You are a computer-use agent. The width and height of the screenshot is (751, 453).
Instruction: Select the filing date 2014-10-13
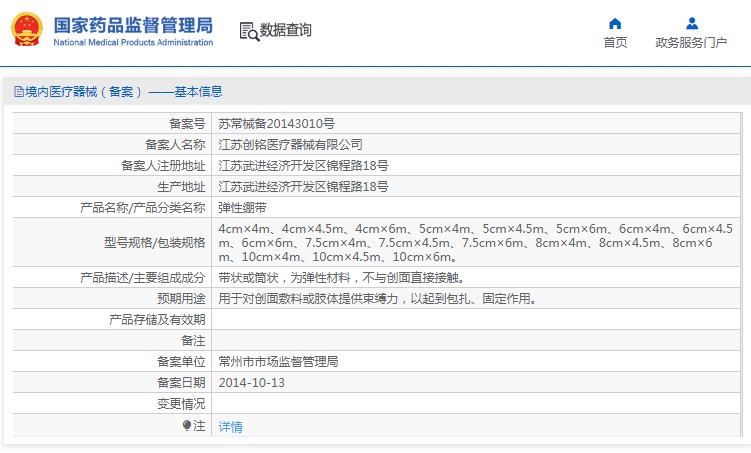pyautogui.click(x=251, y=383)
